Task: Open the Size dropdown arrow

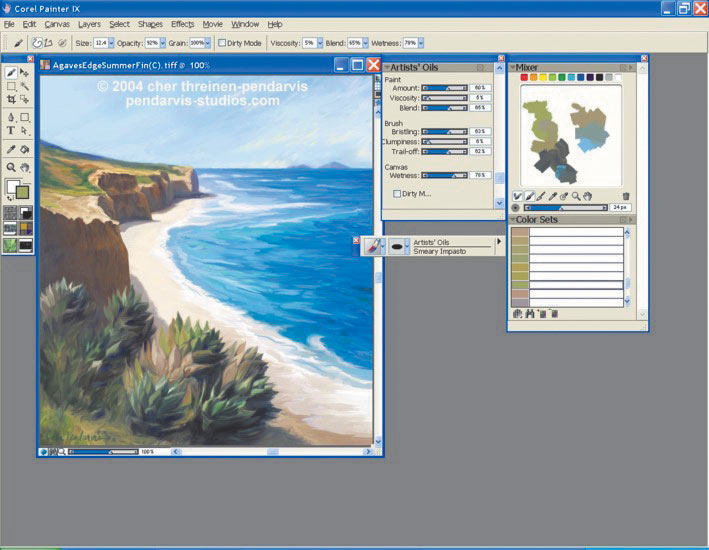Action: point(111,43)
